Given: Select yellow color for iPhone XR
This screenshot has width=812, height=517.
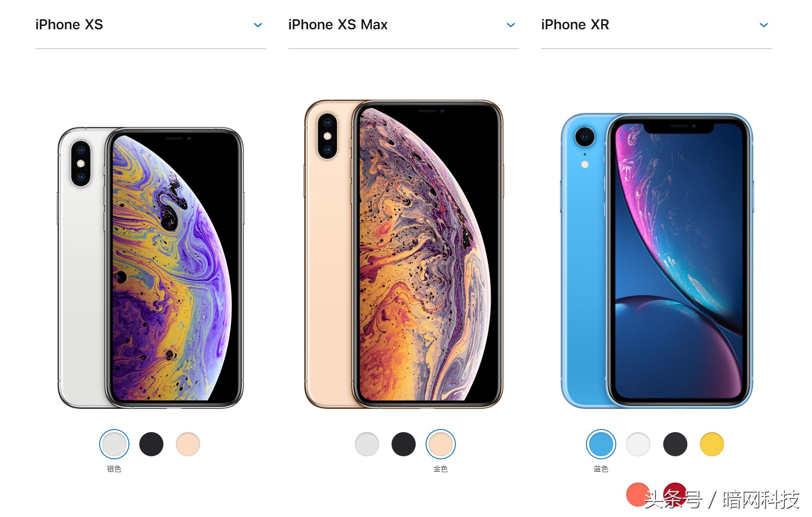Looking at the screenshot, I should [x=712, y=444].
